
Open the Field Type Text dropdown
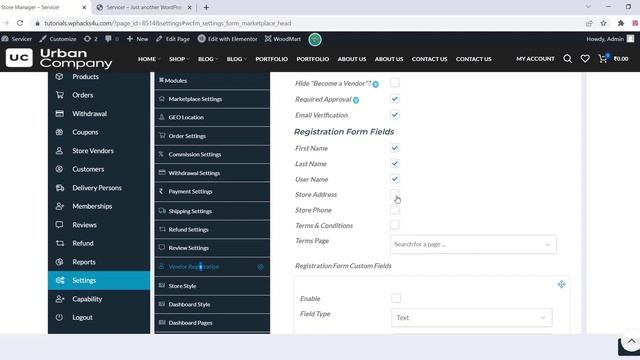pos(472,318)
